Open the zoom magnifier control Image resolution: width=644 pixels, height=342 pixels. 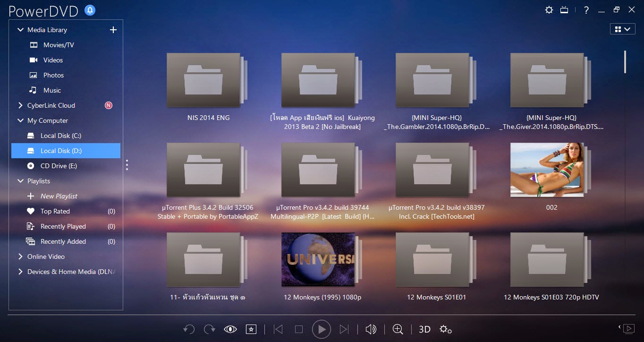[398, 329]
